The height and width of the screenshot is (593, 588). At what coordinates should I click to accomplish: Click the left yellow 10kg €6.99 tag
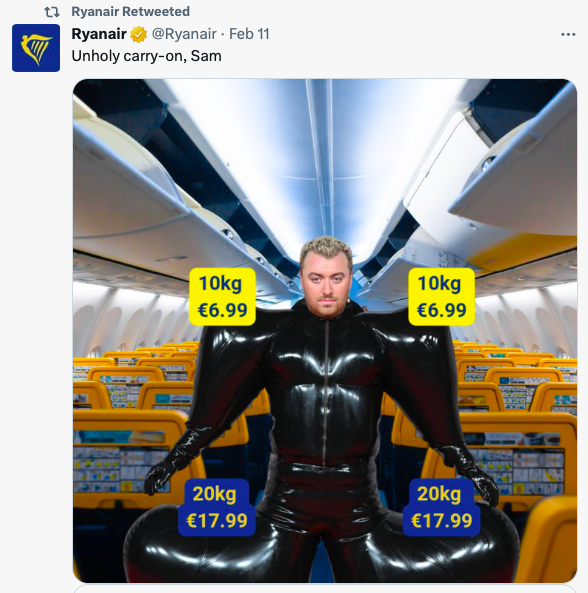tap(222, 297)
